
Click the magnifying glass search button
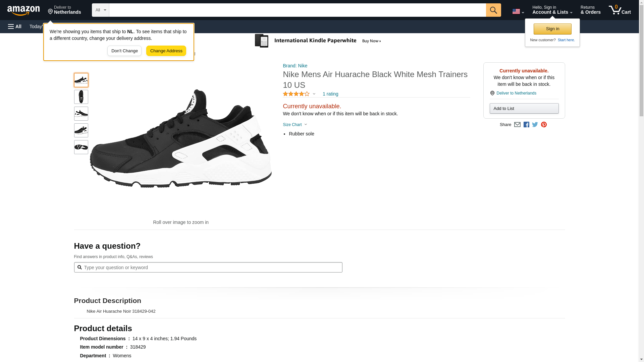pyautogui.click(x=493, y=10)
